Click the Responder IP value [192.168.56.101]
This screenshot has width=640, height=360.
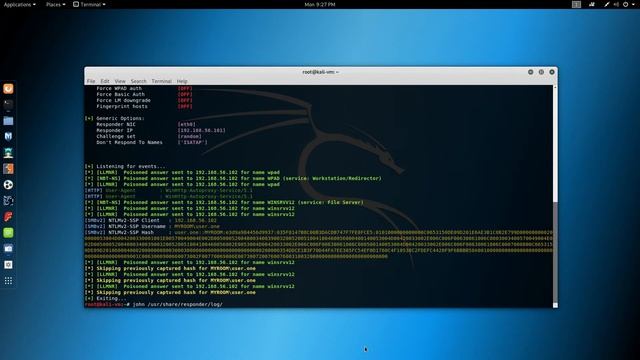tap(201, 131)
